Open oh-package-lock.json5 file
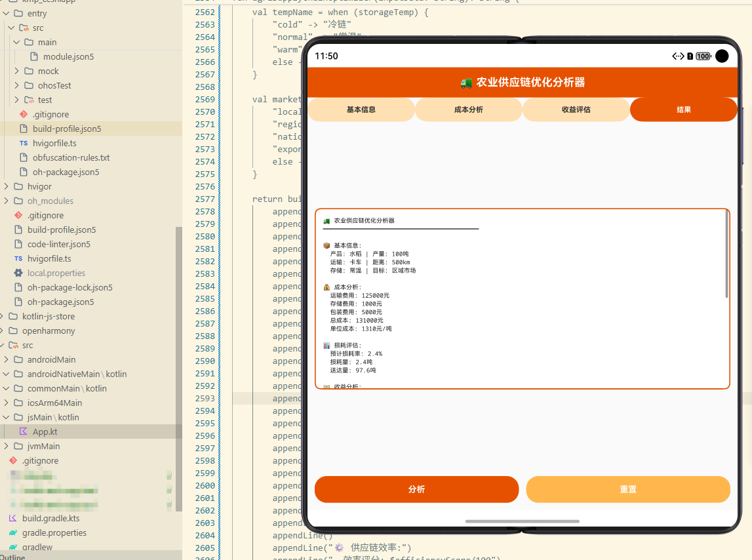The width and height of the screenshot is (752, 560). [70, 287]
